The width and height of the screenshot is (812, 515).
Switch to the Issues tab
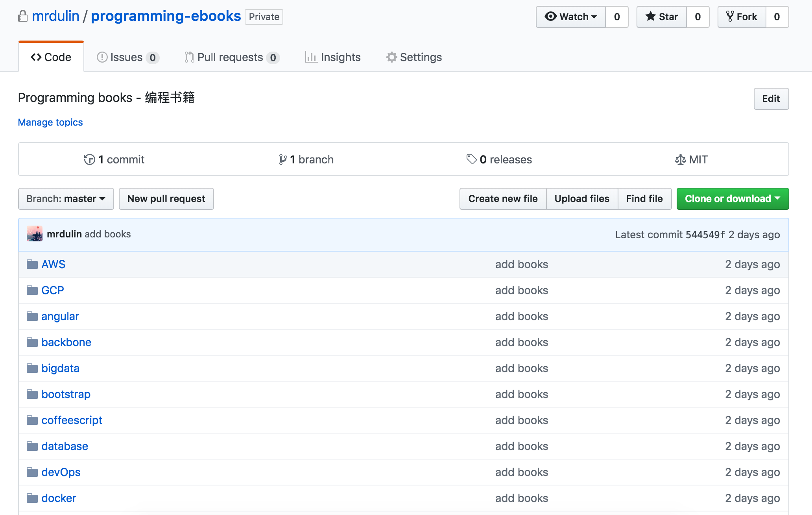click(x=127, y=57)
